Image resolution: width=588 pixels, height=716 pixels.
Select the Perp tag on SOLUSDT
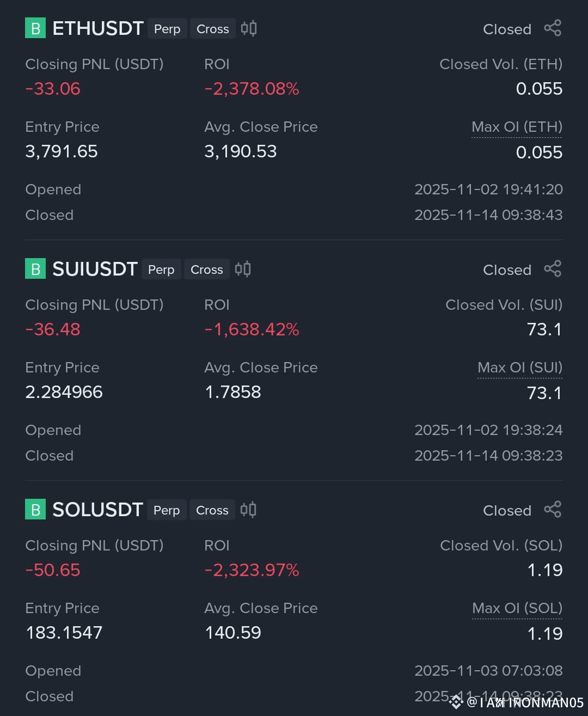[x=167, y=510]
